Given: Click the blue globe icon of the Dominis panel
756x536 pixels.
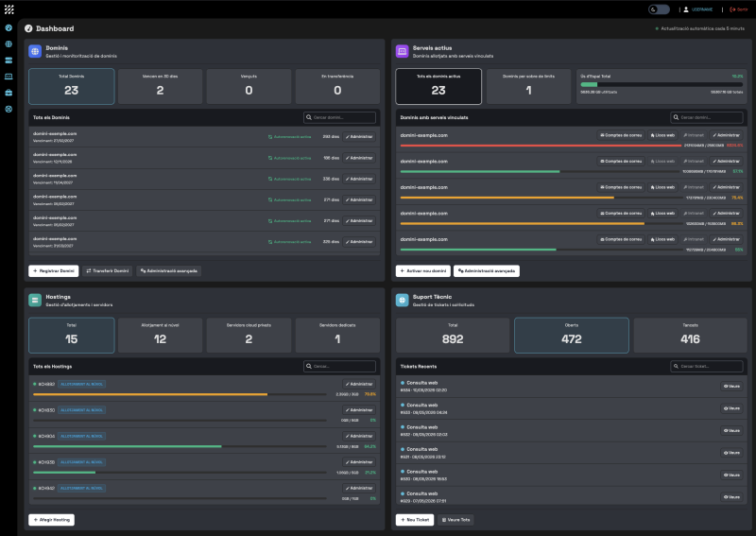Looking at the screenshot, I should 35,51.
